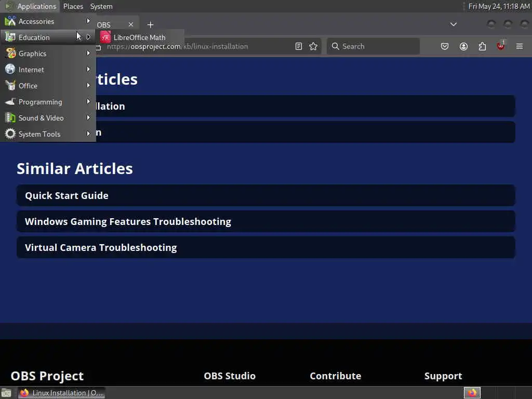Click the uBlock Origin shield icon
The height and width of the screenshot is (399, 532).
tap(501, 46)
